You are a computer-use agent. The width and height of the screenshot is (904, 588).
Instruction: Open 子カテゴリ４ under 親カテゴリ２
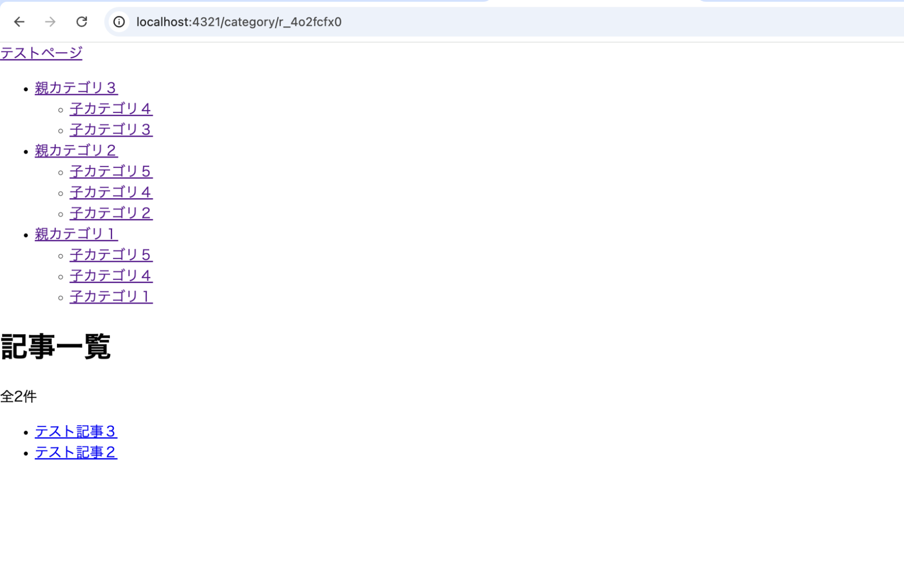click(x=111, y=192)
